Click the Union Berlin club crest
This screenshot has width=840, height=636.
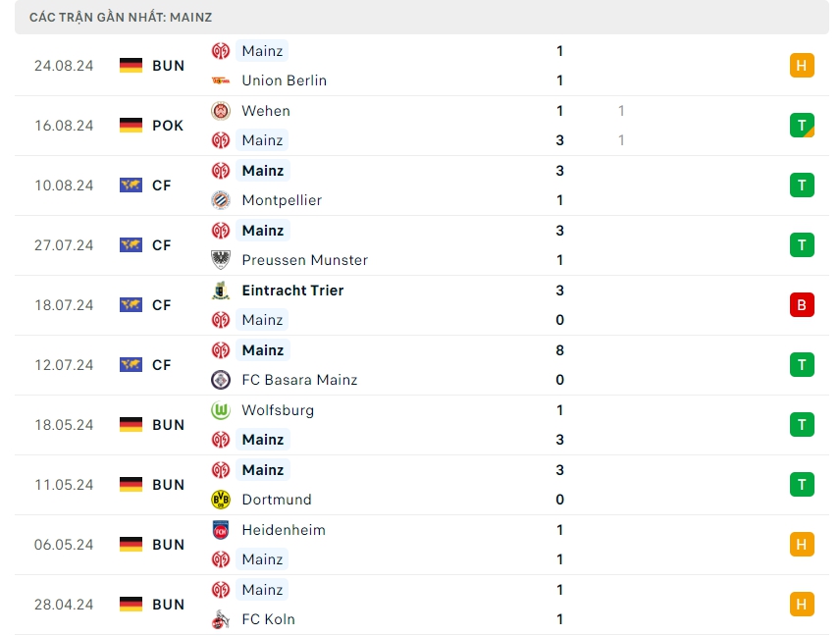pyautogui.click(x=221, y=80)
